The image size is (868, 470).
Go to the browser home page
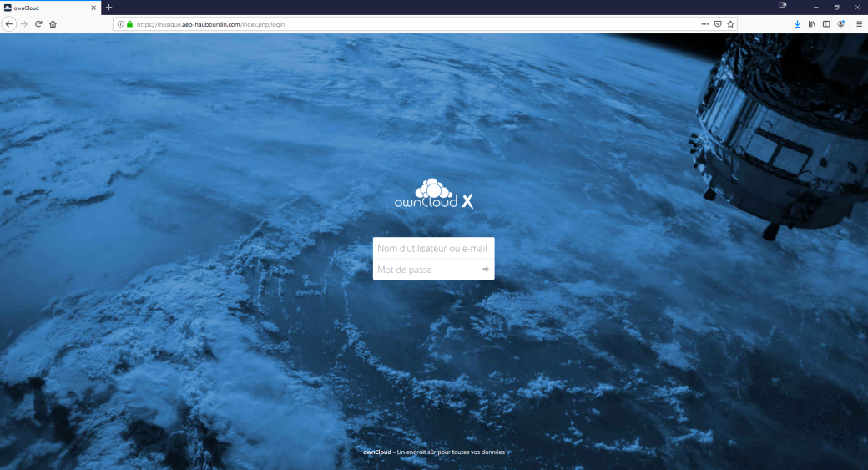pos(53,24)
